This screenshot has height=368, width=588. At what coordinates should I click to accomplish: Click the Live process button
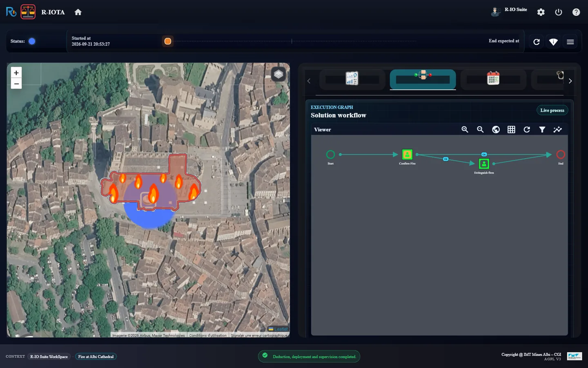click(552, 110)
